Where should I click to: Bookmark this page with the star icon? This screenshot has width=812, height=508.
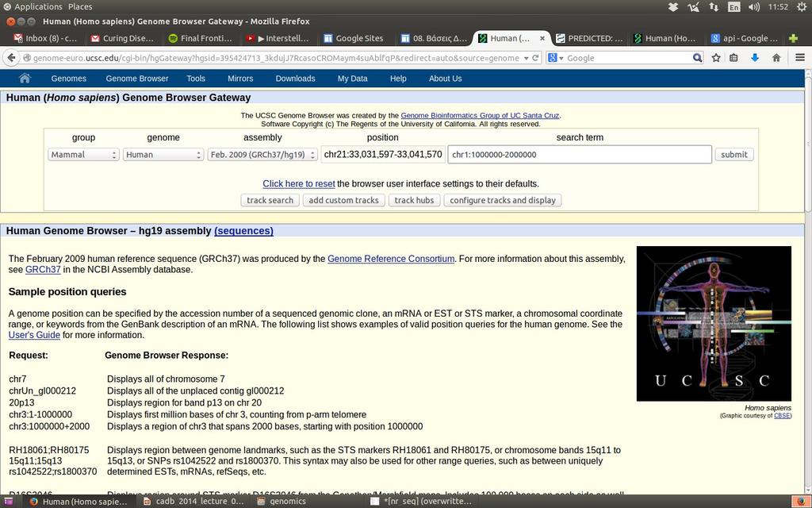click(716, 58)
